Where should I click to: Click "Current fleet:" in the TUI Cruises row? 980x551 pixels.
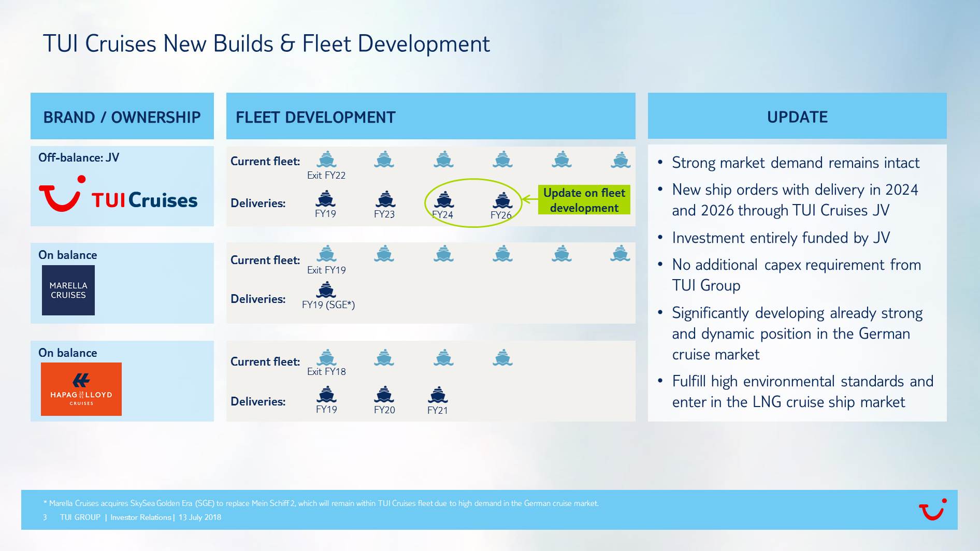pyautogui.click(x=265, y=161)
